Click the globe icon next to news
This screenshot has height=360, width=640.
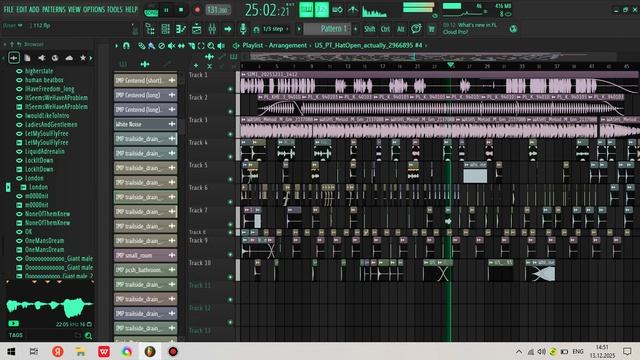(513, 29)
